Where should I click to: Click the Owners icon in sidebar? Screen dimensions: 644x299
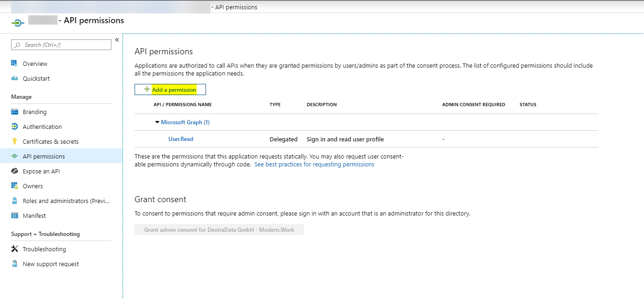click(x=14, y=186)
